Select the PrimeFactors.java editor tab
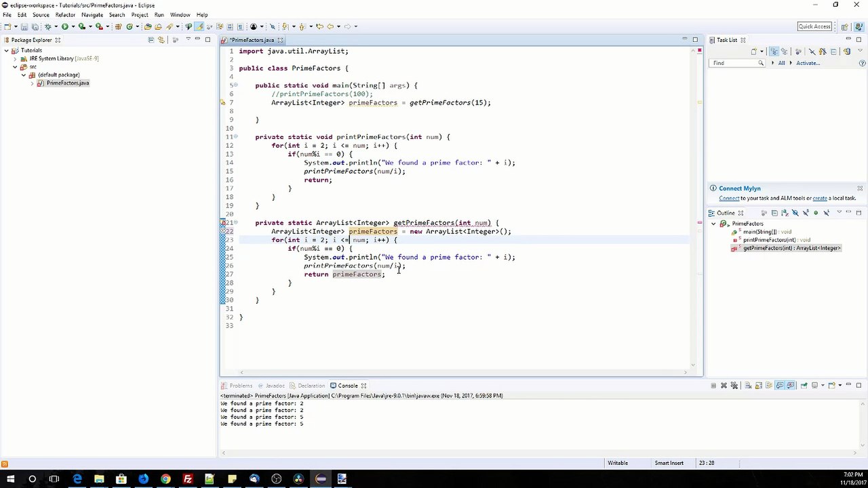 pyautogui.click(x=252, y=40)
